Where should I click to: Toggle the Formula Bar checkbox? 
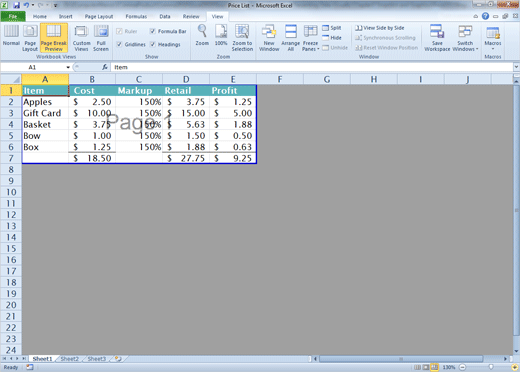(152, 31)
